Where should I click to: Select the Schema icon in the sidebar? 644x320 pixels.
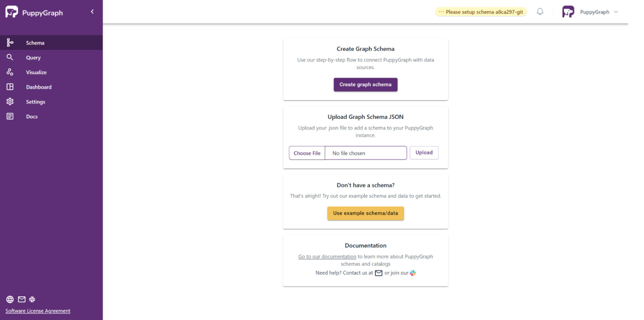click(10, 43)
